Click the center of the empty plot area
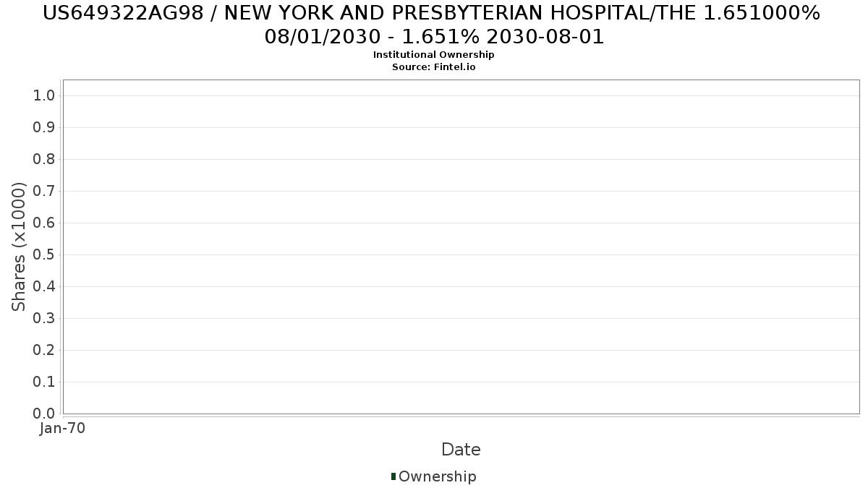 pos(461,247)
